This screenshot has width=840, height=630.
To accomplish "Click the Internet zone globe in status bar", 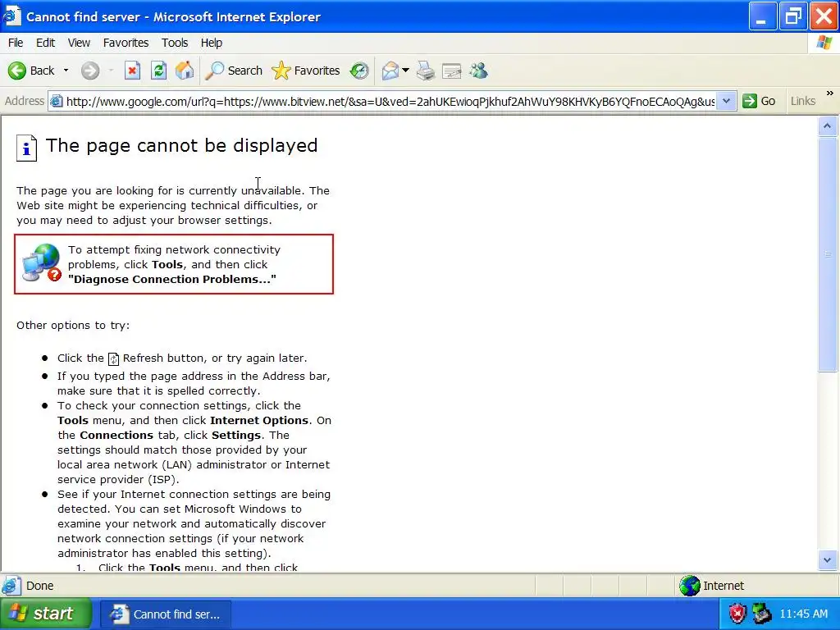I will coord(689,586).
